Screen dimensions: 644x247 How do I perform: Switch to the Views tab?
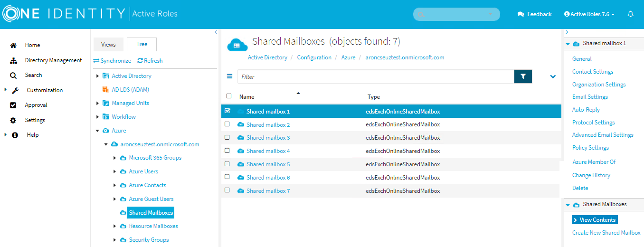click(x=108, y=44)
